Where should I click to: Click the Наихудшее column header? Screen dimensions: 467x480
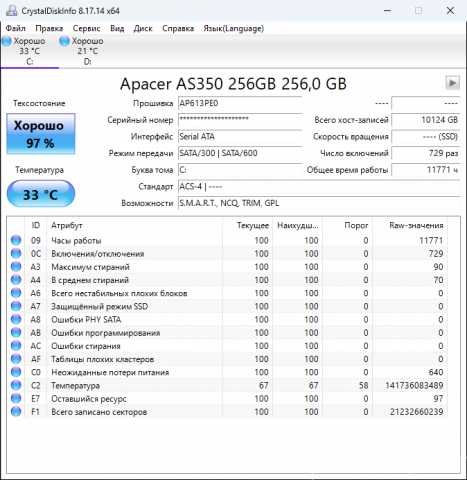click(298, 226)
